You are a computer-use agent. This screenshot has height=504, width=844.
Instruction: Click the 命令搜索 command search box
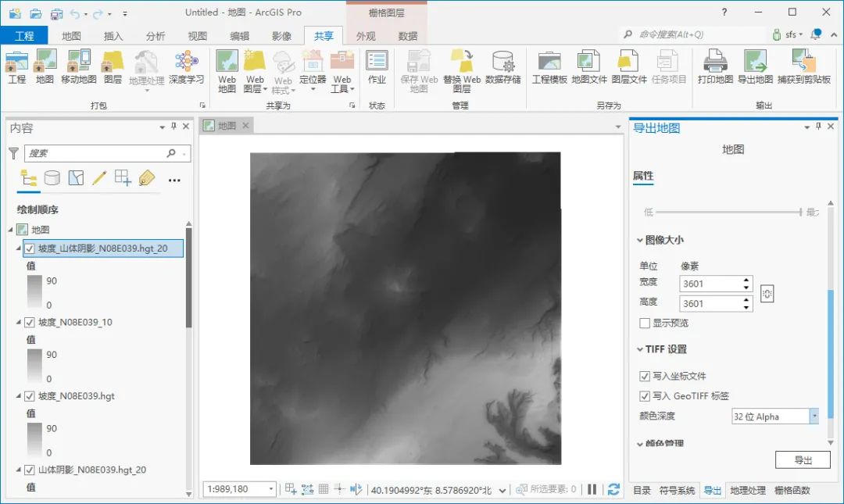pyautogui.click(x=693, y=34)
